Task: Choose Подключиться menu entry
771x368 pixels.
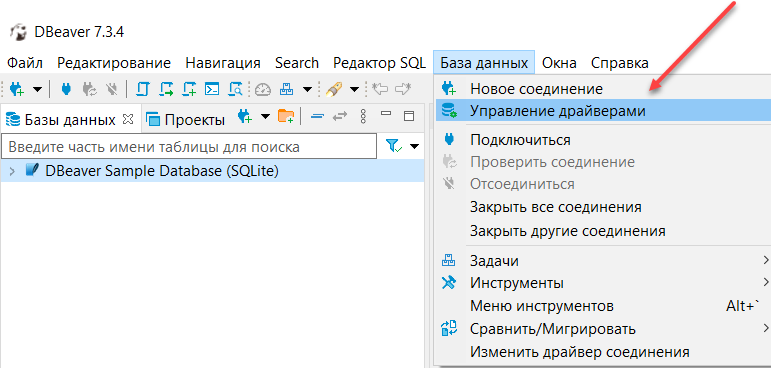Action: (602, 140)
